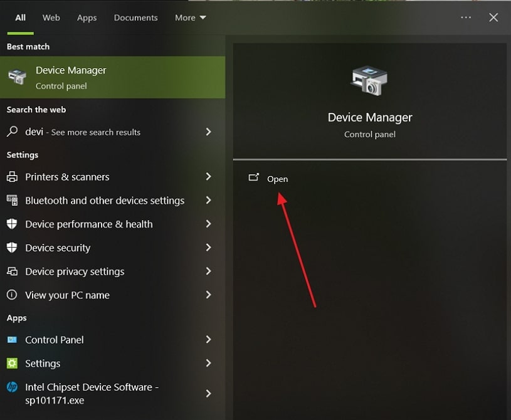Click the Control Panel app icon
511x420 pixels.
click(11, 340)
